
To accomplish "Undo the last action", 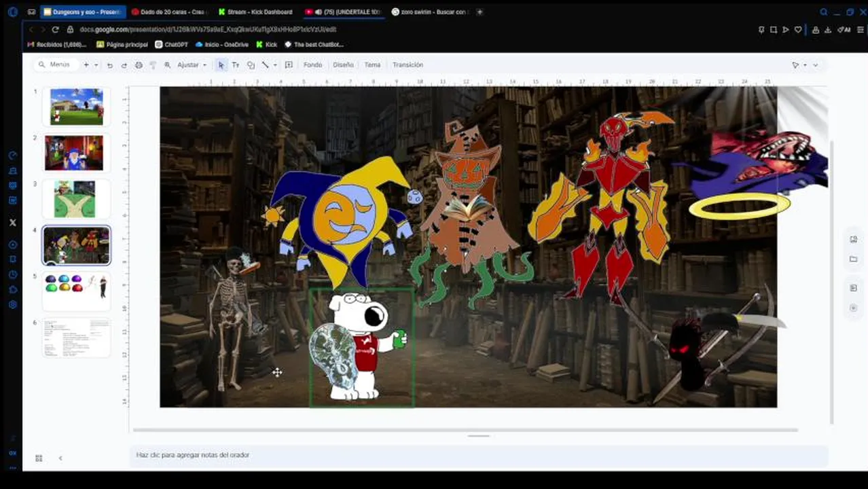I will 110,65.
